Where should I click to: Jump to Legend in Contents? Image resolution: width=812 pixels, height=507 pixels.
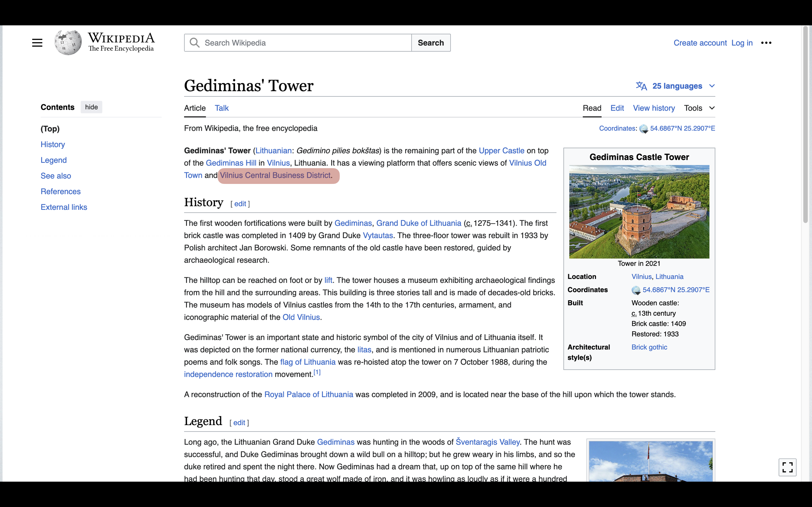point(54,160)
